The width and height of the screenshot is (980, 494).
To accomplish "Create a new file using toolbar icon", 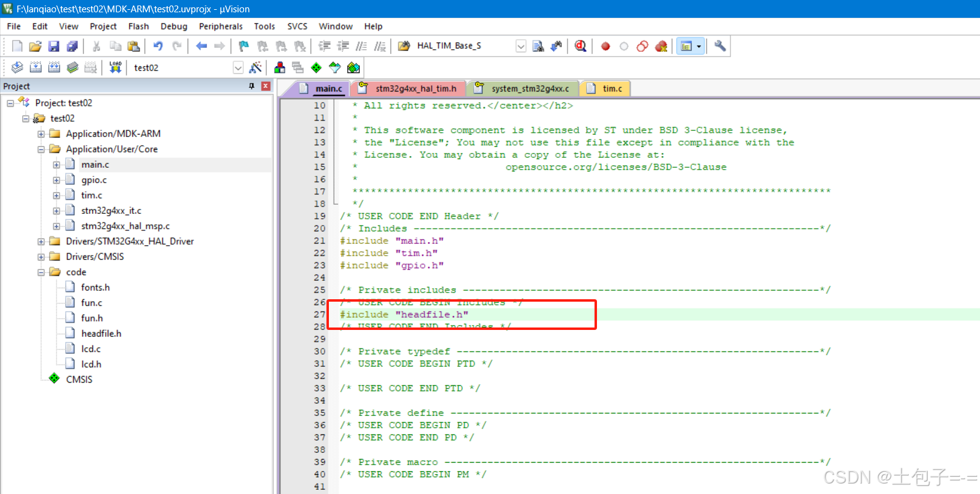I will [x=17, y=46].
